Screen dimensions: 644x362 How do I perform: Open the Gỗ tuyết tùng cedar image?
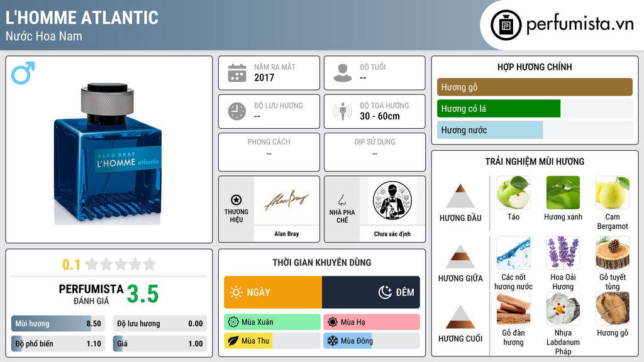click(613, 253)
